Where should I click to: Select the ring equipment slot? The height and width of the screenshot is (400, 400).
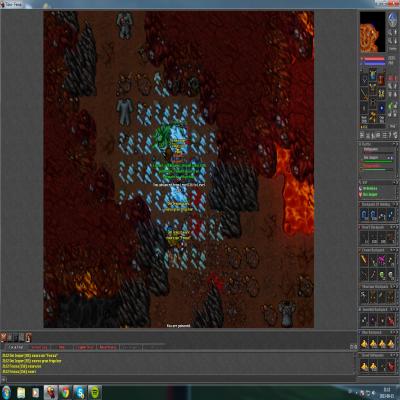[x=364, y=107]
